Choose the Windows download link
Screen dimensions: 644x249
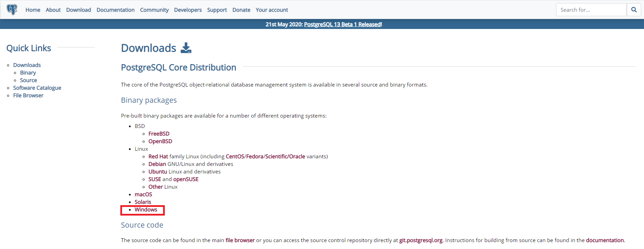[x=146, y=210]
